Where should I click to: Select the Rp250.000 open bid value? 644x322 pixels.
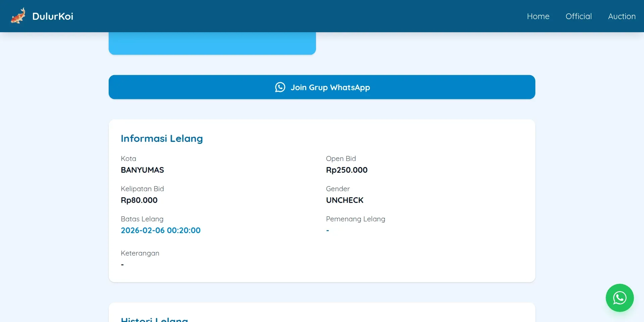coord(346,170)
